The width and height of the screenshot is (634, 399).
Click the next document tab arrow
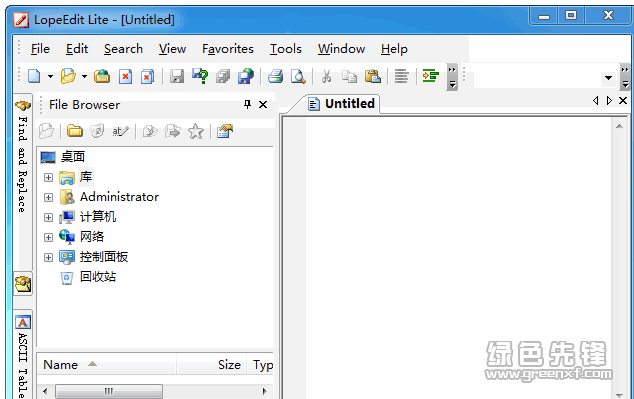609,101
